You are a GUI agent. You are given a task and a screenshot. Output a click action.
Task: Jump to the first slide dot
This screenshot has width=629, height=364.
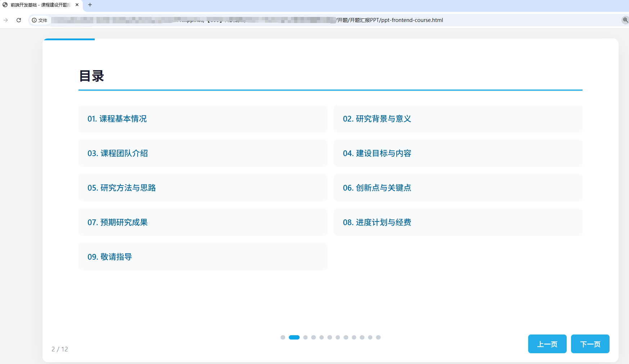click(283, 337)
